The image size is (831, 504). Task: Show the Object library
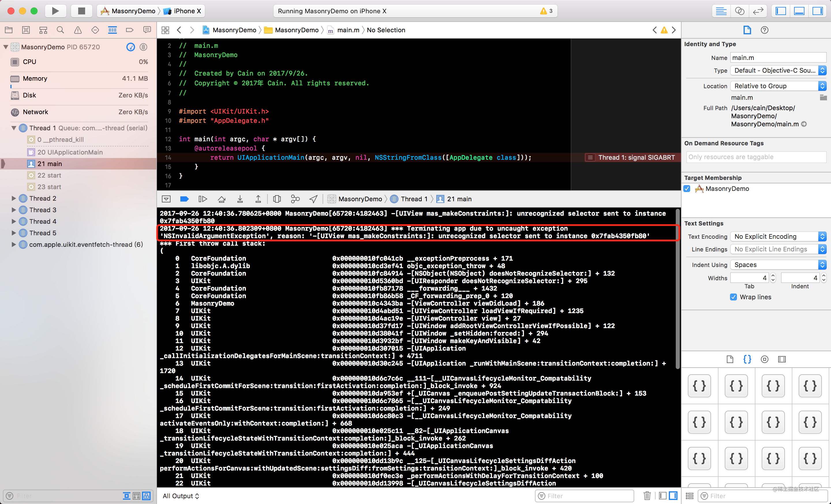tap(764, 359)
